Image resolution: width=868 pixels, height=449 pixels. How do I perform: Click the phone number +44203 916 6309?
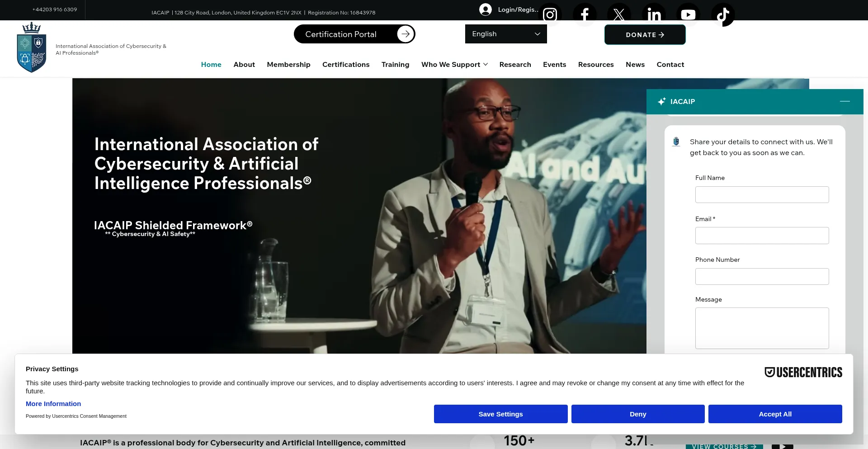(x=55, y=9)
